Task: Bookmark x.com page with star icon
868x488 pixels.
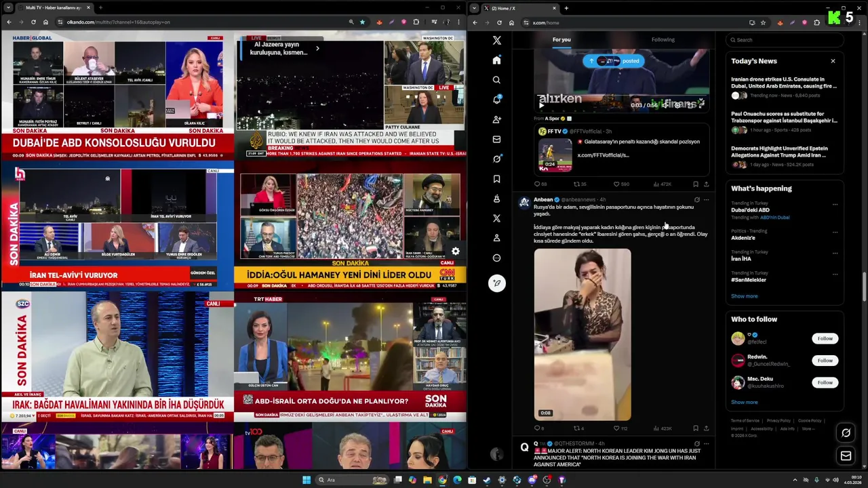Action: click(763, 22)
